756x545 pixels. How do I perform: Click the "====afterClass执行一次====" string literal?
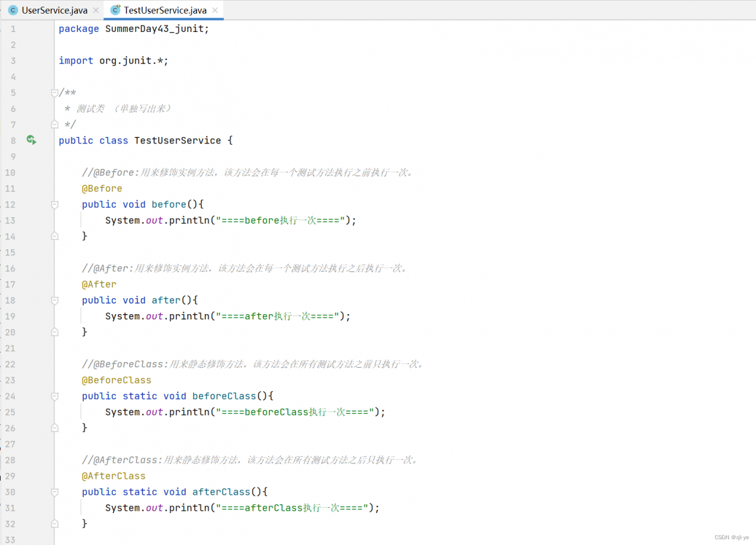pos(292,507)
